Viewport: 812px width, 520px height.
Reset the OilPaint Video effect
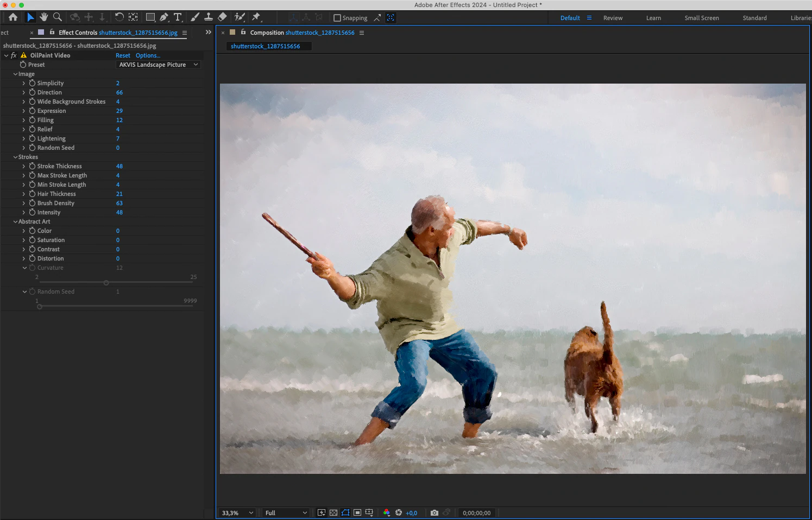tap(123, 55)
